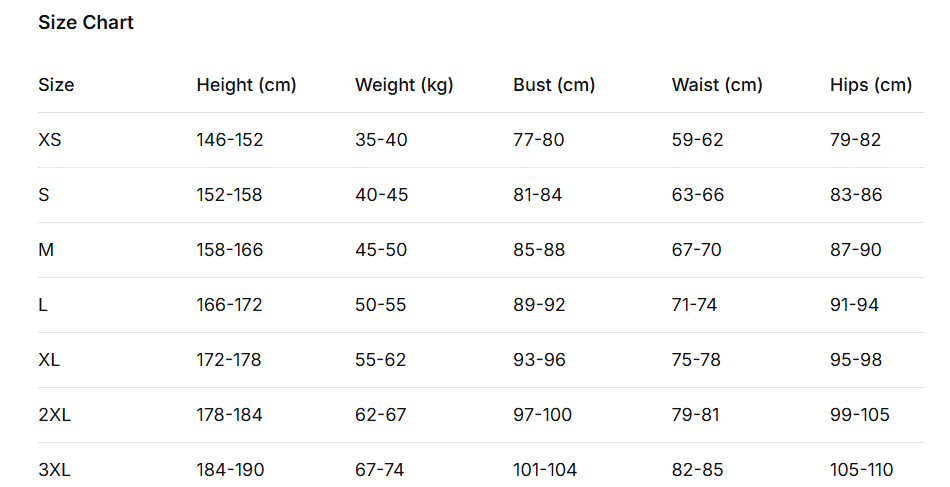950x487 pixels.
Task: Click the Height (cm) column header
Action: [246, 85]
